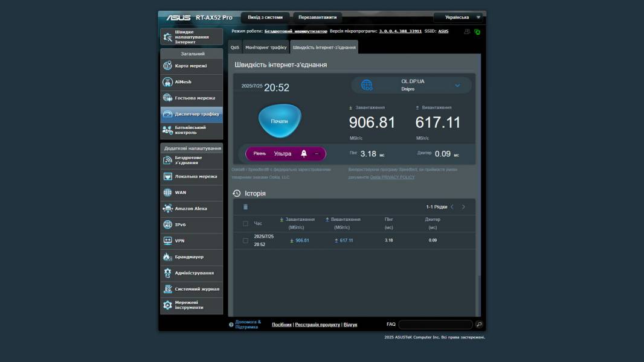
Task: Go to next history page arrow
Action: pos(463,207)
